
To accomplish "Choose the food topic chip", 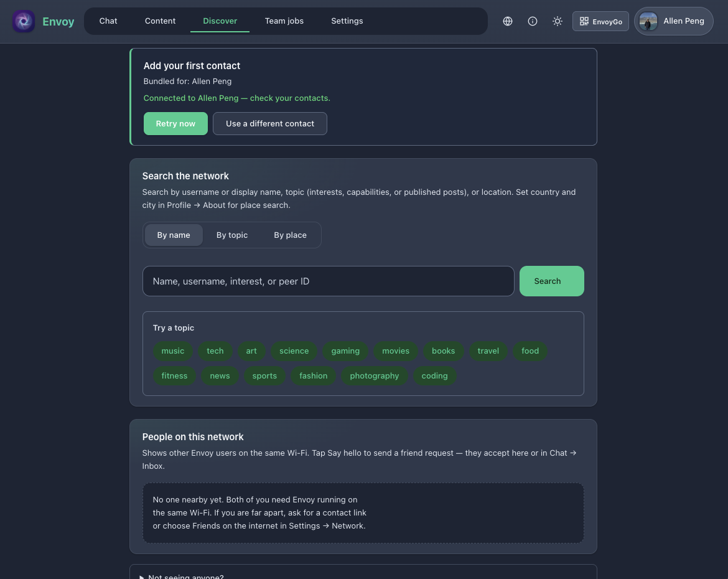I will click(530, 351).
